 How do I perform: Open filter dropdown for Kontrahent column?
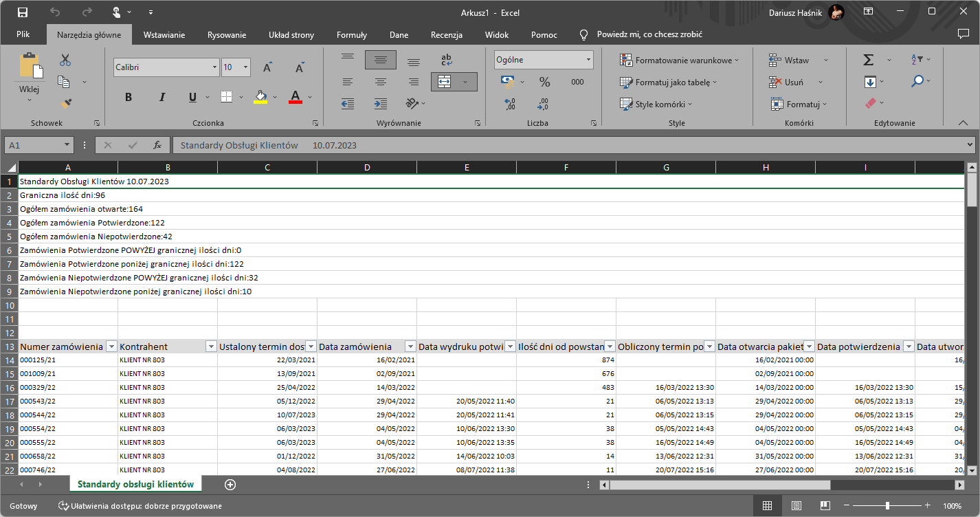point(211,346)
